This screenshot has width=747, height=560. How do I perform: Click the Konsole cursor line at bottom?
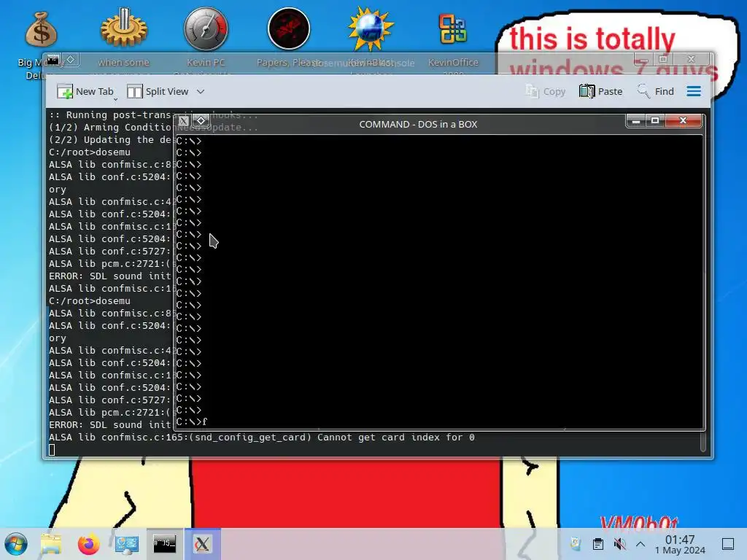52,449
